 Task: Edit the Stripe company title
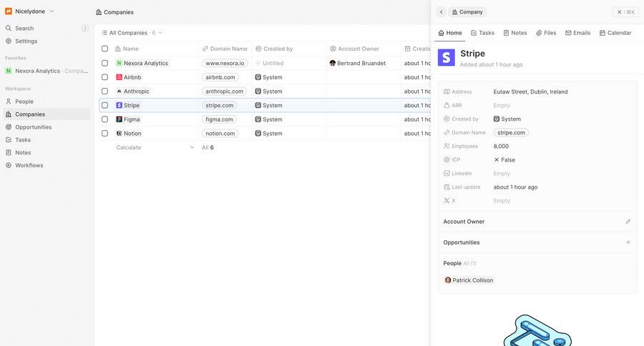click(x=472, y=54)
